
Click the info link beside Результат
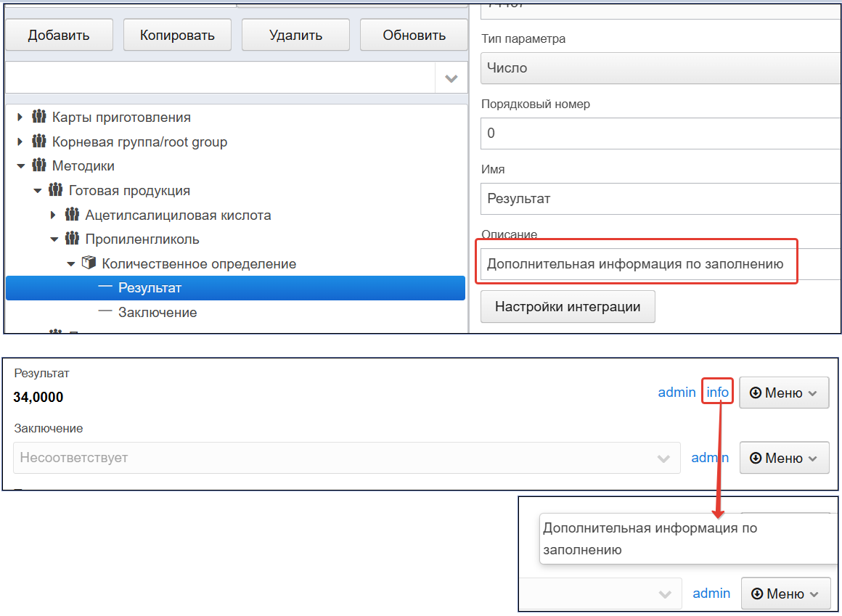pos(717,393)
